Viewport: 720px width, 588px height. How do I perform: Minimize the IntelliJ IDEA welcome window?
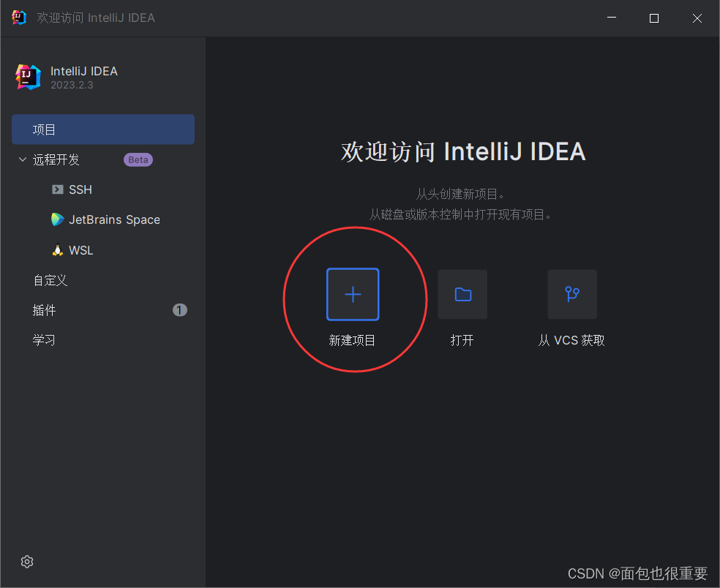click(x=612, y=18)
